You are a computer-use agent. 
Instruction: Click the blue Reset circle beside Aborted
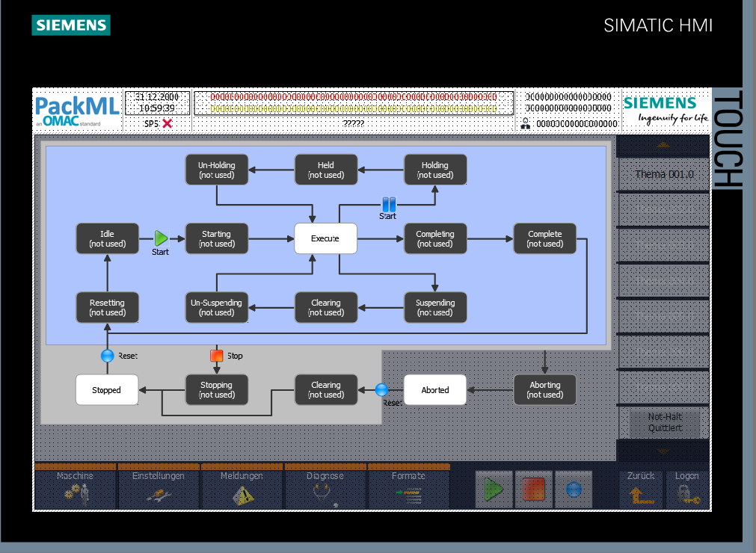point(381,389)
